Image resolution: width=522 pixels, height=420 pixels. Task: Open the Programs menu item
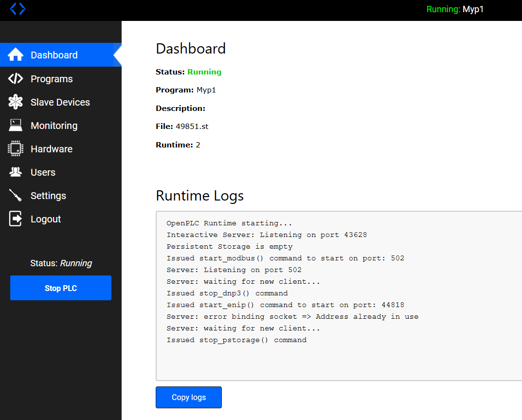click(x=52, y=79)
